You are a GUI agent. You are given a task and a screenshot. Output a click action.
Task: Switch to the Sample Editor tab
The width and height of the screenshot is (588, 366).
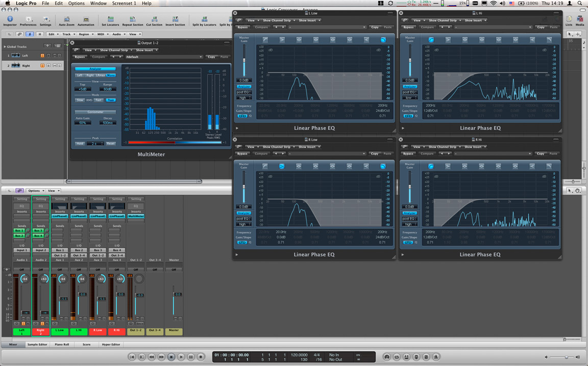37,344
